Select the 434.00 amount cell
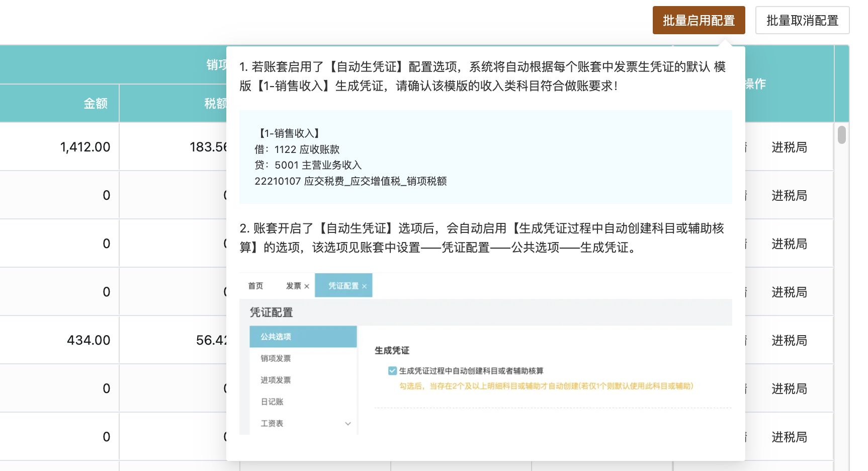Image resolution: width=868 pixels, height=471 pixels. coord(89,340)
